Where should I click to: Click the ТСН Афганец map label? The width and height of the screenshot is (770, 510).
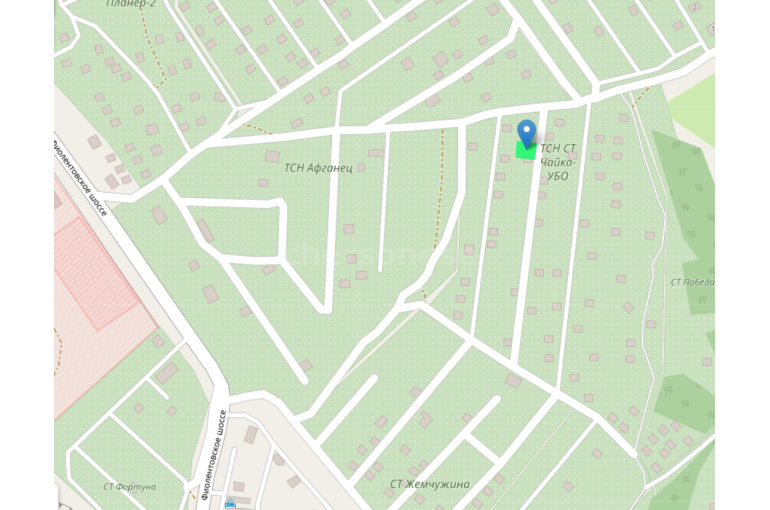click(318, 168)
